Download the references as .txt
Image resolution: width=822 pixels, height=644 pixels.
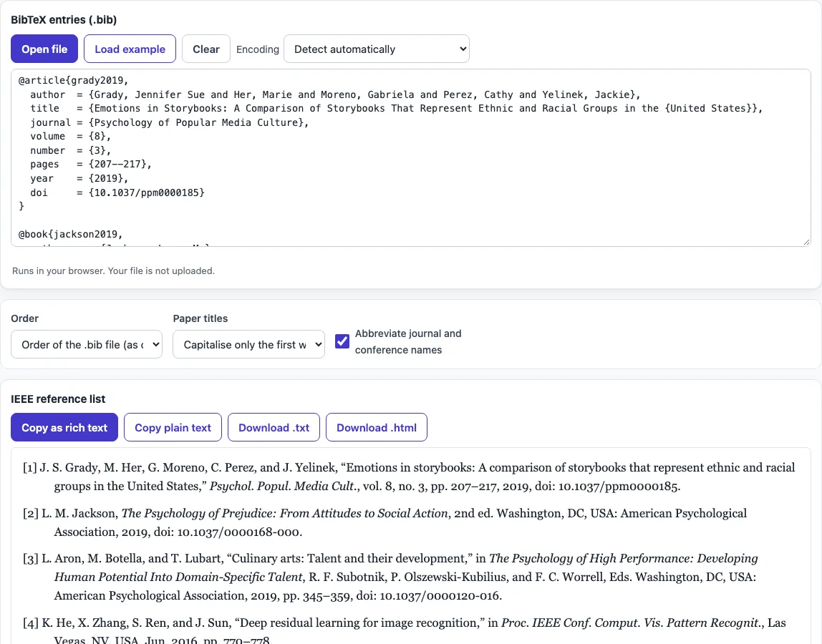(x=274, y=428)
